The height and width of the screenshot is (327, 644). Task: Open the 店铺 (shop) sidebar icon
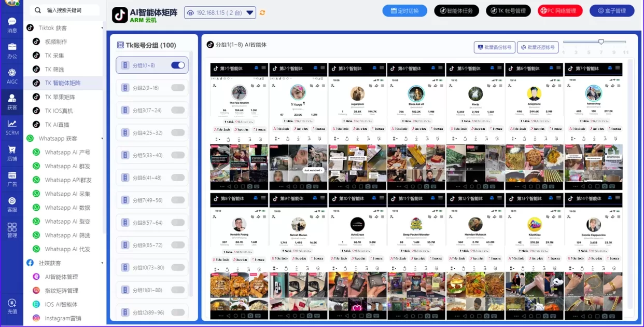click(11, 153)
